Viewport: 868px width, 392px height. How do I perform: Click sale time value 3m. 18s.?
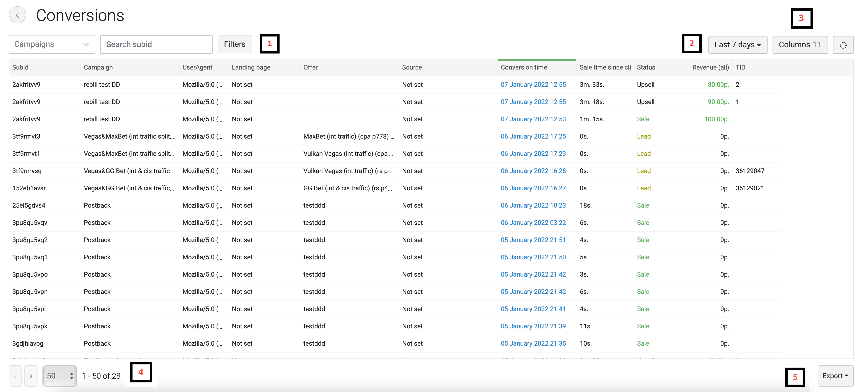point(592,102)
